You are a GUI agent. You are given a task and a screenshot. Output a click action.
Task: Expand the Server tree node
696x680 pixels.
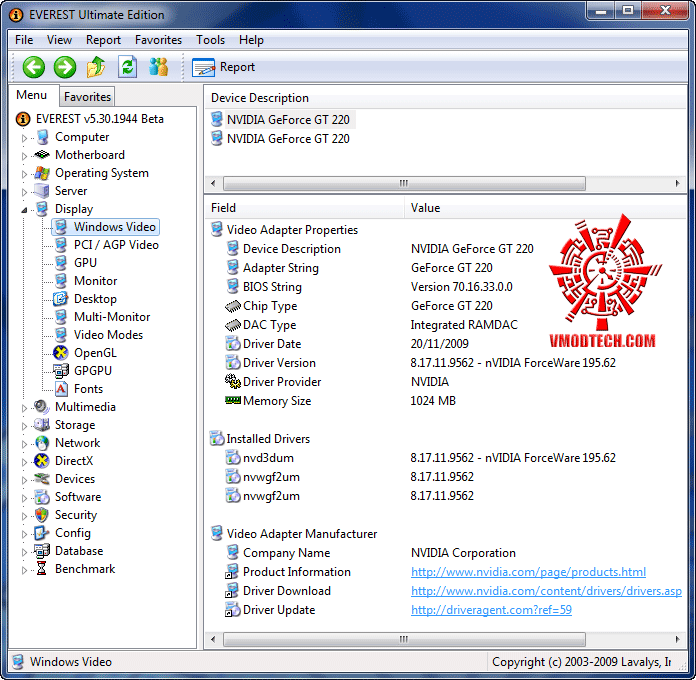tap(24, 192)
